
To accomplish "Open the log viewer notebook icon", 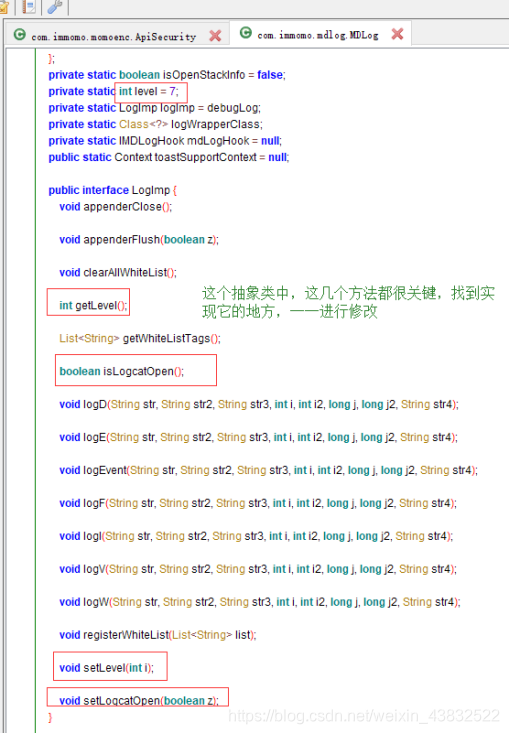I will click(x=29, y=7).
